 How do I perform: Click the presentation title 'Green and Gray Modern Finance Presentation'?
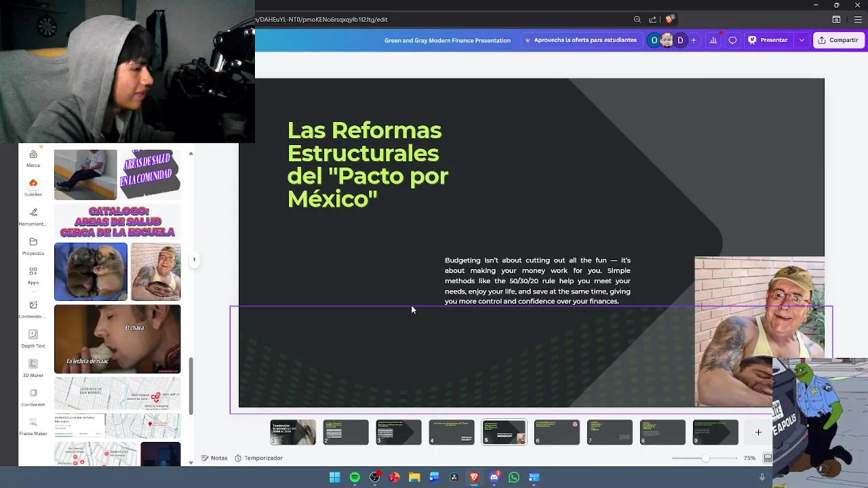pyautogui.click(x=448, y=41)
